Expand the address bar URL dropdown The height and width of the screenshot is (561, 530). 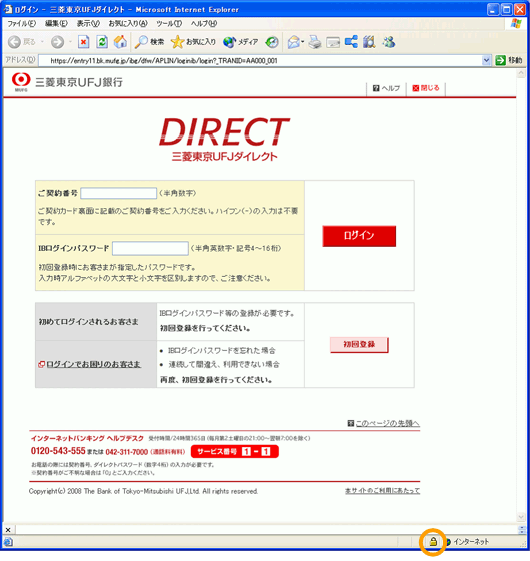pyautogui.click(x=486, y=60)
